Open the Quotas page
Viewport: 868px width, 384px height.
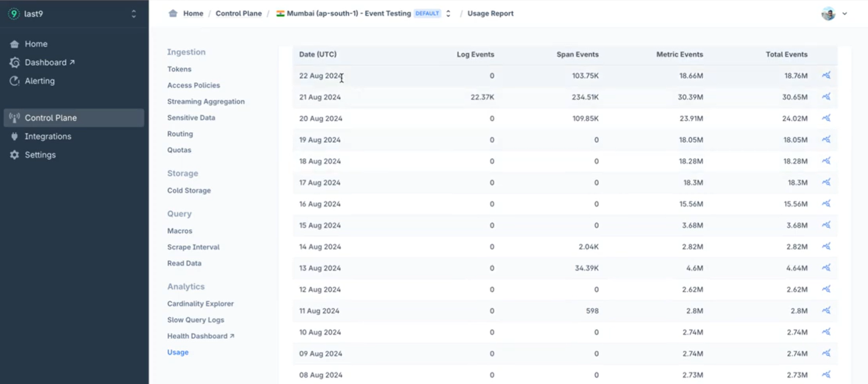[x=179, y=150]
